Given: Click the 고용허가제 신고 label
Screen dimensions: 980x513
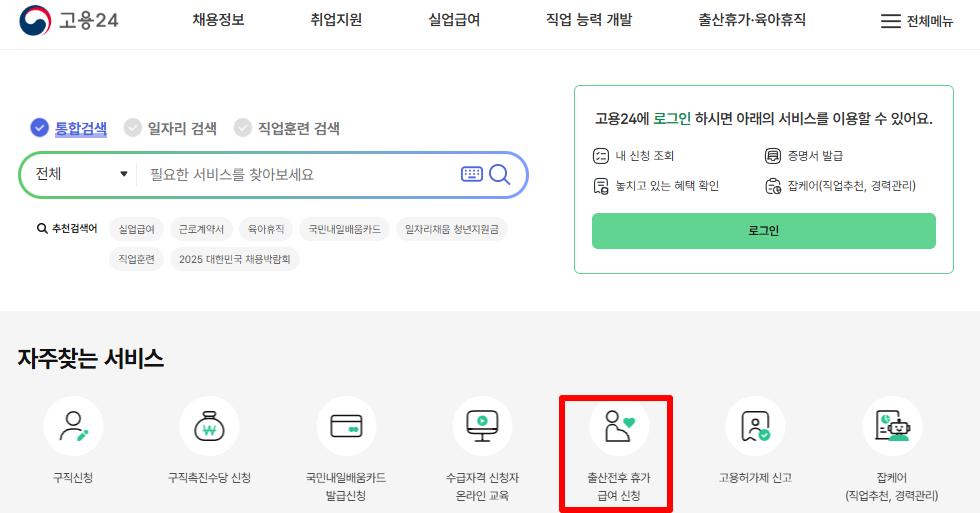Looking at the screenshot, I should [x=755, y=477].
